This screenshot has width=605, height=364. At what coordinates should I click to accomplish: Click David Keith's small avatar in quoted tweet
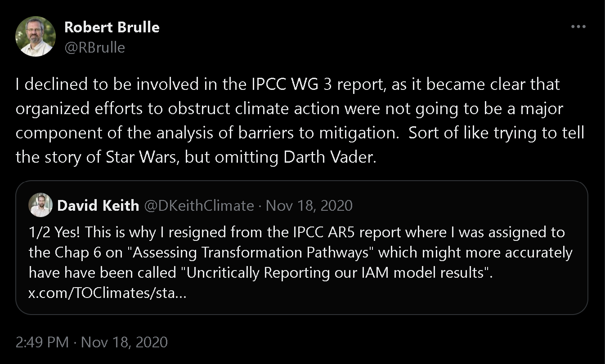click(40, 205)
